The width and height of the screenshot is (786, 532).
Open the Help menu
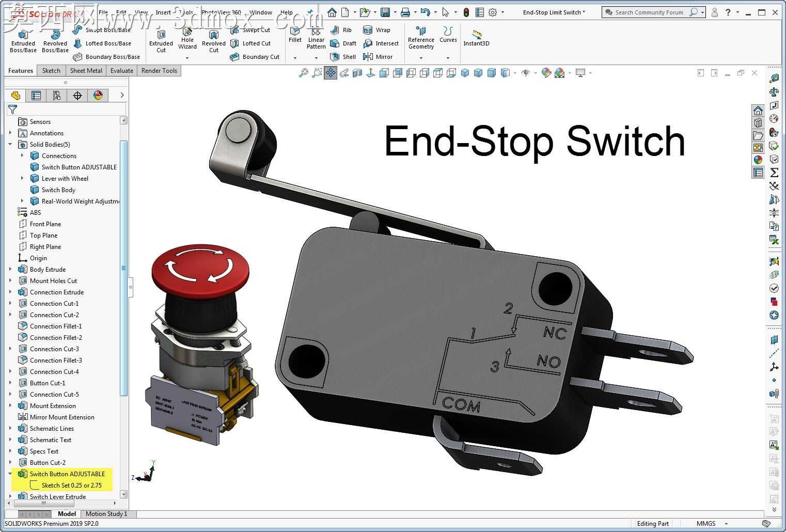[x=287, y=12]
